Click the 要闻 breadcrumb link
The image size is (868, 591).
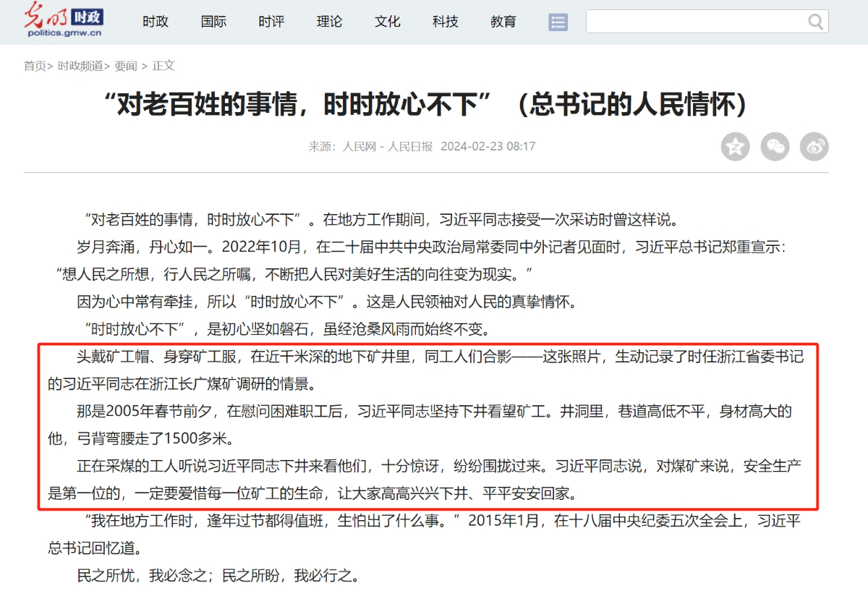(125, 66)
